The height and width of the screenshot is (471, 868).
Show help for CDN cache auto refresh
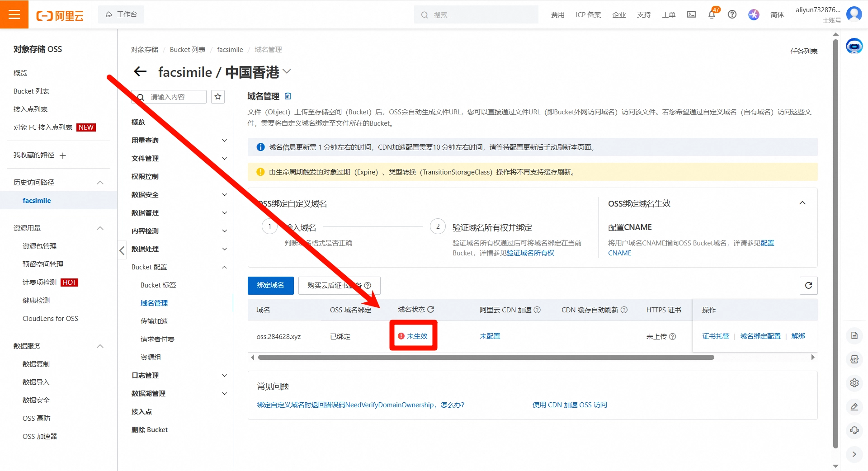(624, 310)
